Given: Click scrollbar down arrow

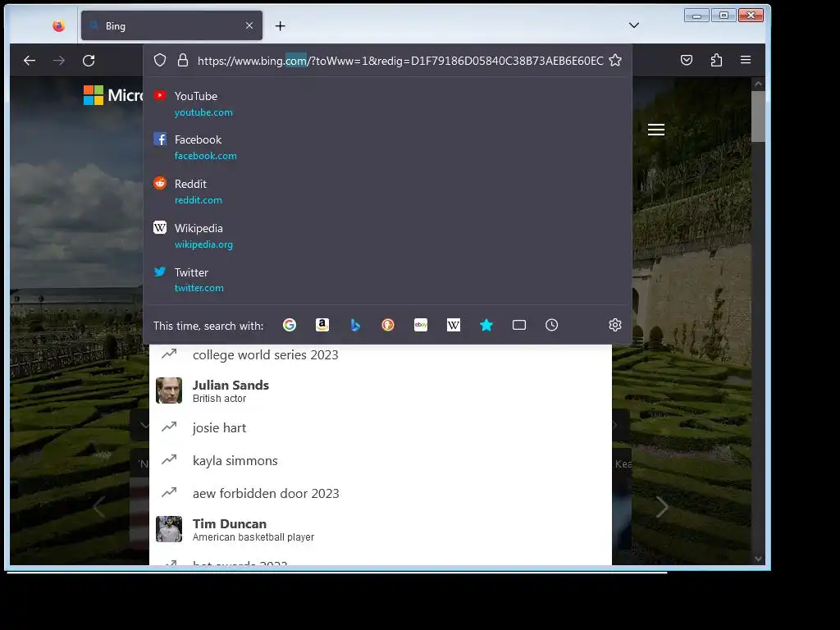Looking at the screenshot, I should click(757, 558).
